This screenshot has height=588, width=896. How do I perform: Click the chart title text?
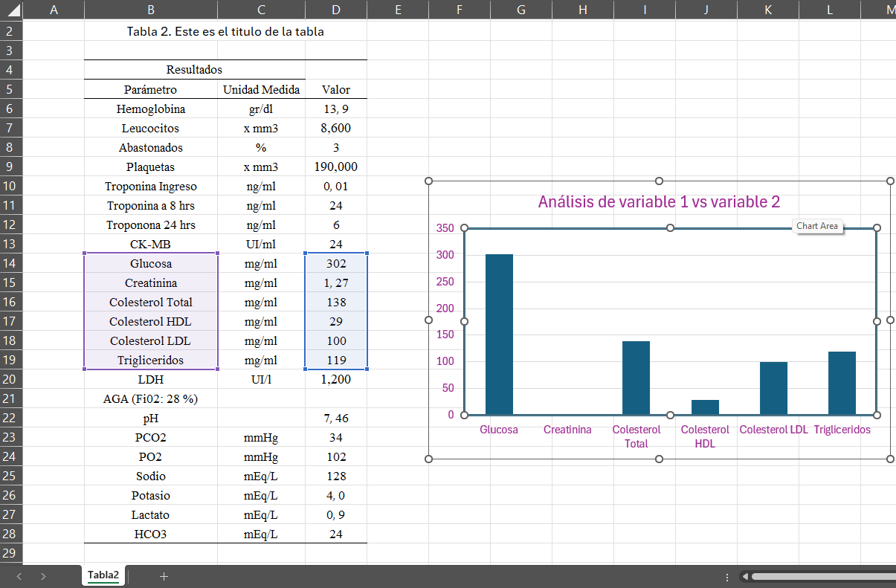click(x=658, y=202)
